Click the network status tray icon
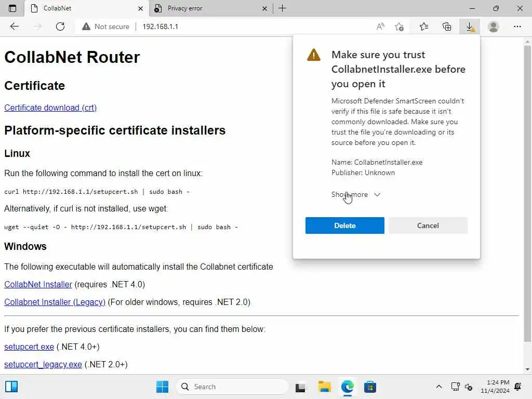 coord(455,387)
